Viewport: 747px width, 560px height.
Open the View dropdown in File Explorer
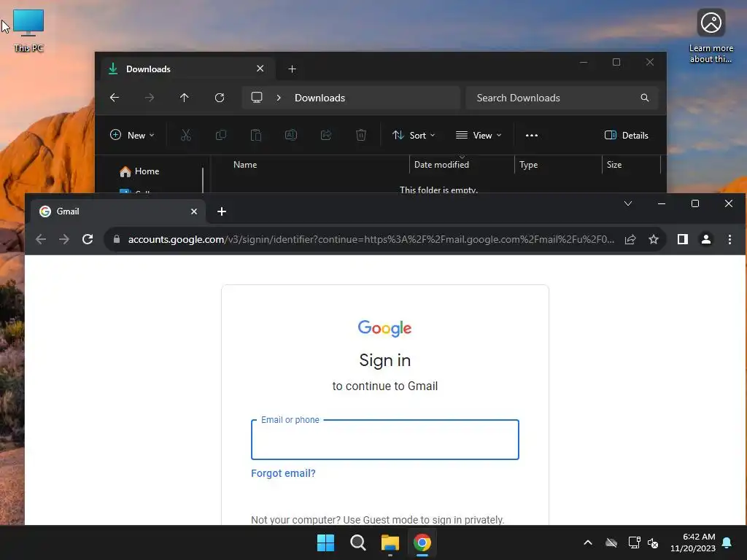479,135
